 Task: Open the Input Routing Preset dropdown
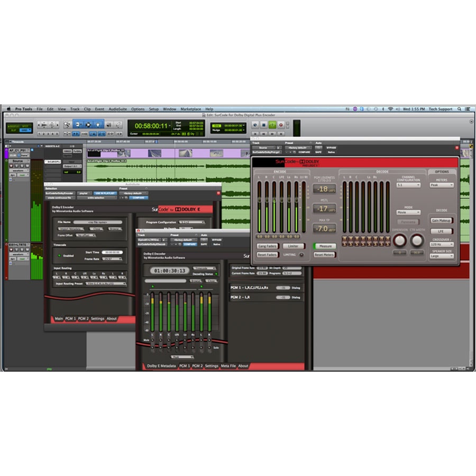pos(106,283)
